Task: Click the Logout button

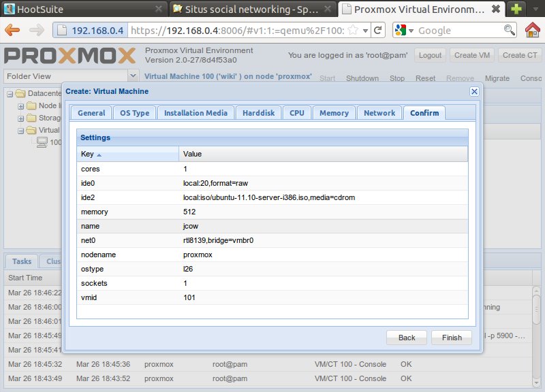Action: tap(430, 55)
